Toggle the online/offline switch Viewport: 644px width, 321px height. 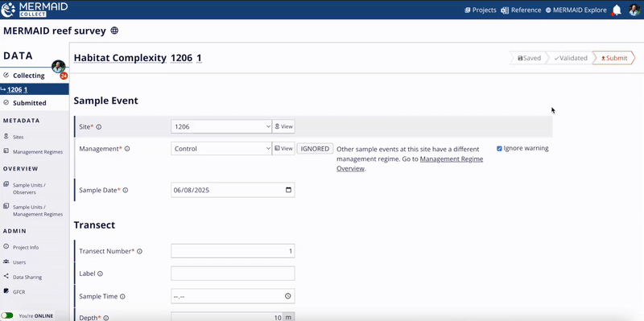8,315
